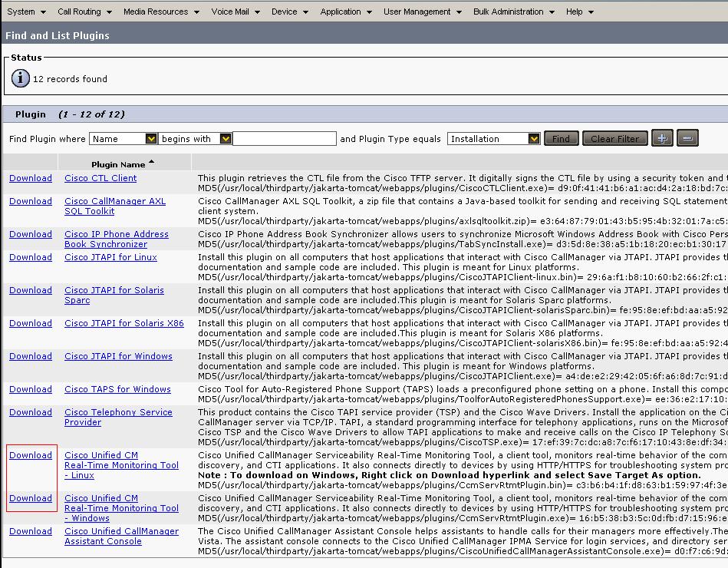Image resolution: width=728 pixels, height=568 pixels.
Task: Click the 'Find Plugin where' label
Action: pyautogui.click(x=48, y=138)
